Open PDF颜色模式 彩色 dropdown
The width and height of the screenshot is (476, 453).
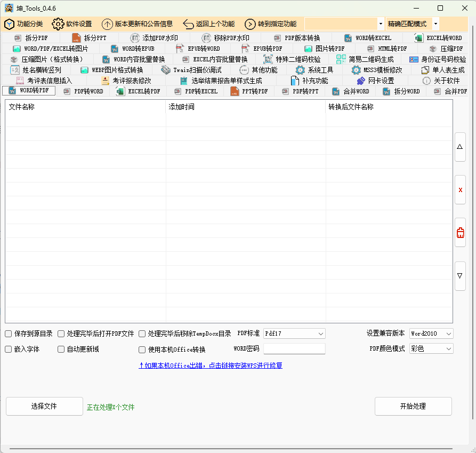click(431, 348)
